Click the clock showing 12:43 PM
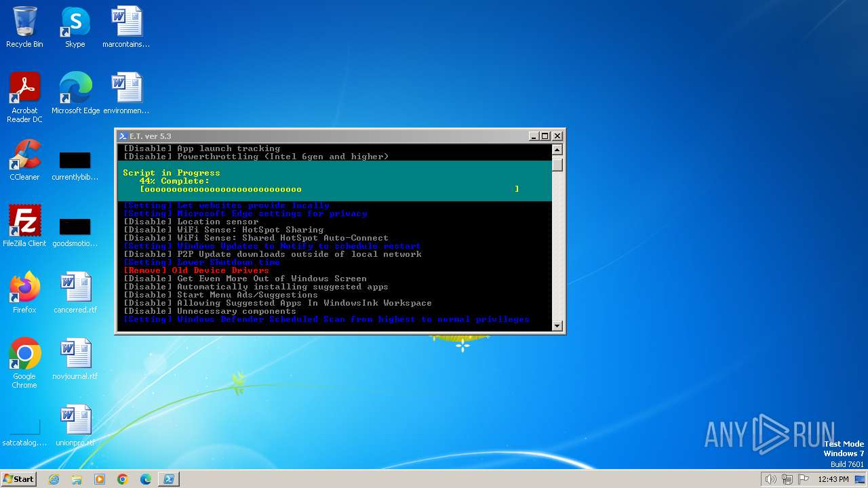Viewport: 868px width, 488px height. (x=833, y=479)
